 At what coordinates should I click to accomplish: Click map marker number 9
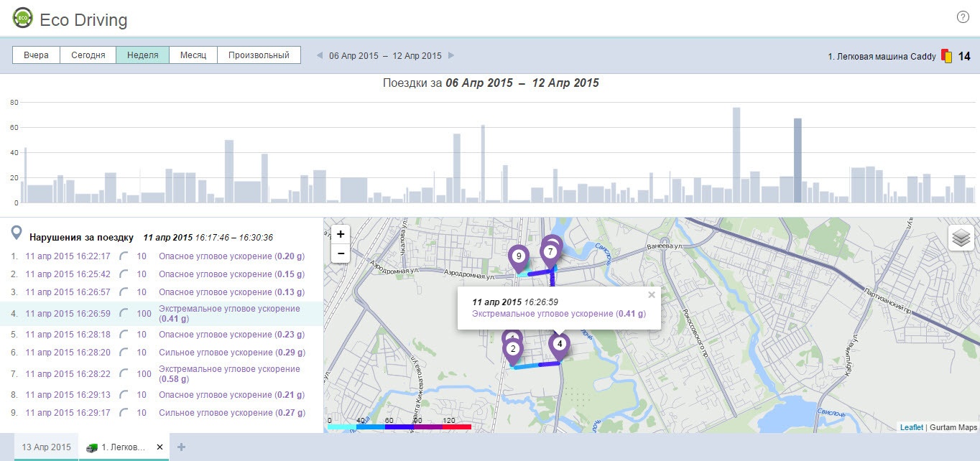click(x=518, y=257)
